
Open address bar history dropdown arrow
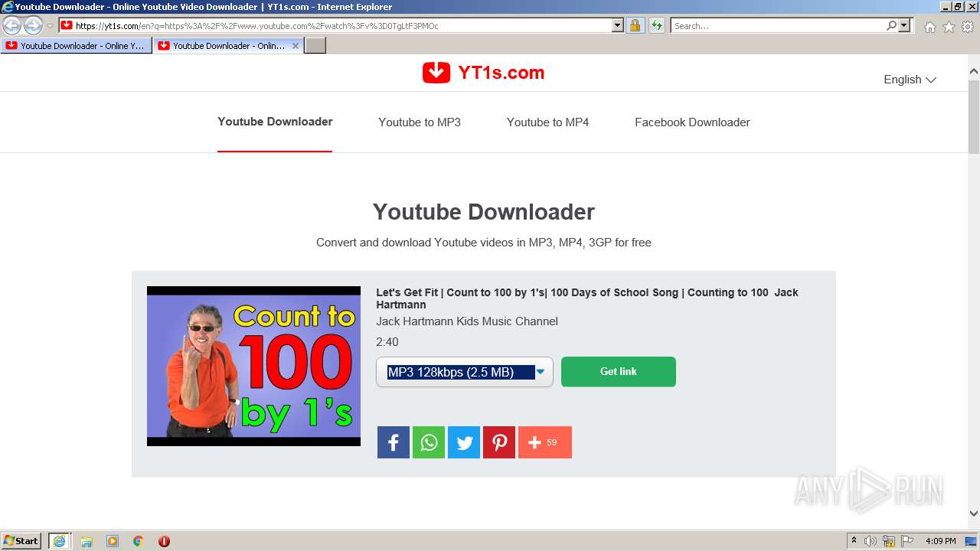point(618,25)
